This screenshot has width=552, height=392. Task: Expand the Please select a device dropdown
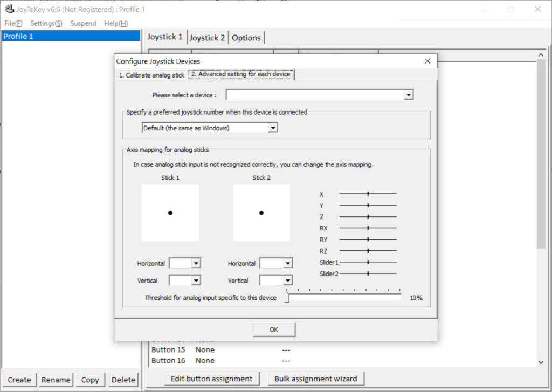pyautogui.click(x=409, y=95)
